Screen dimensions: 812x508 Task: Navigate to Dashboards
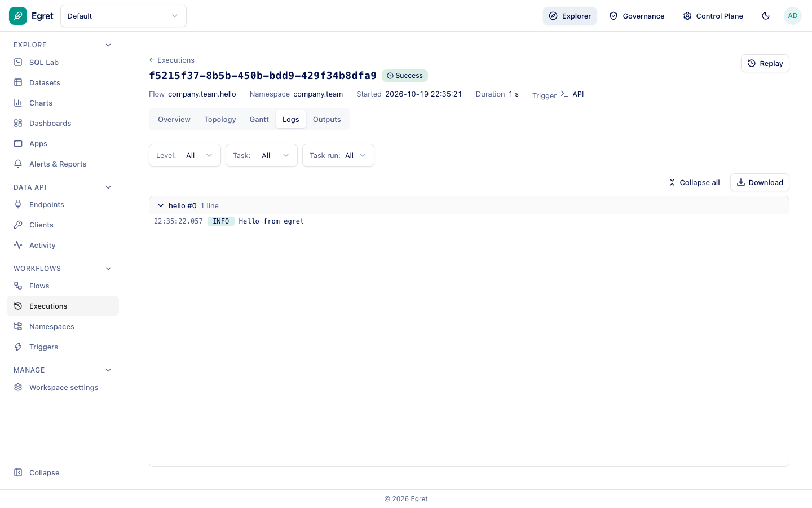coord(63,123)
